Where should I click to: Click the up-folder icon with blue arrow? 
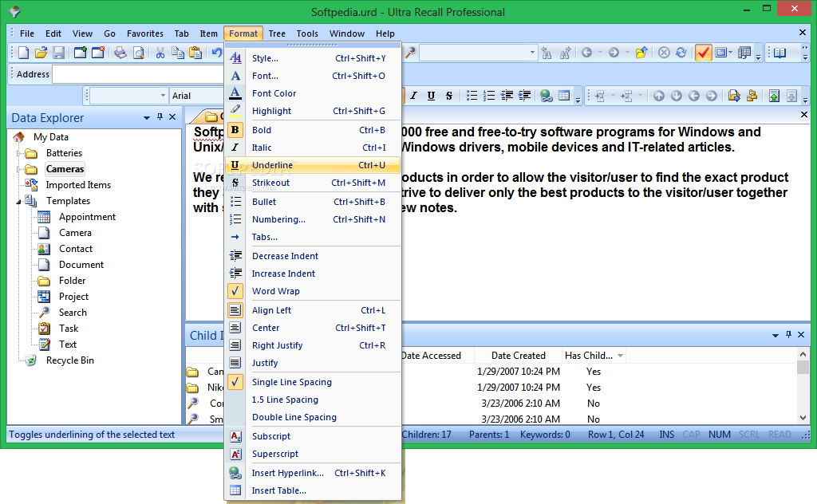[x=641, y=53]
